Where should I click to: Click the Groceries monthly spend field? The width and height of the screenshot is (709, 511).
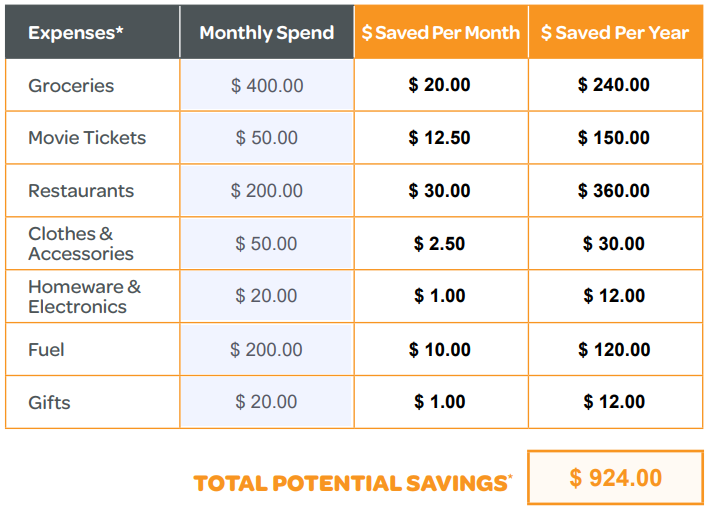[x=267, y=85]
